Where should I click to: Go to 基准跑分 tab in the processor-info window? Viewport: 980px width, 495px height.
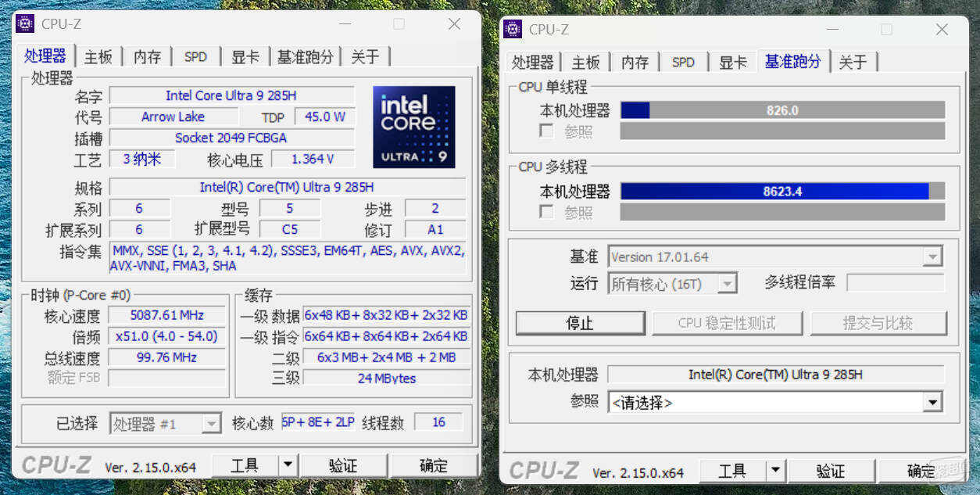[x=306, y=56]
